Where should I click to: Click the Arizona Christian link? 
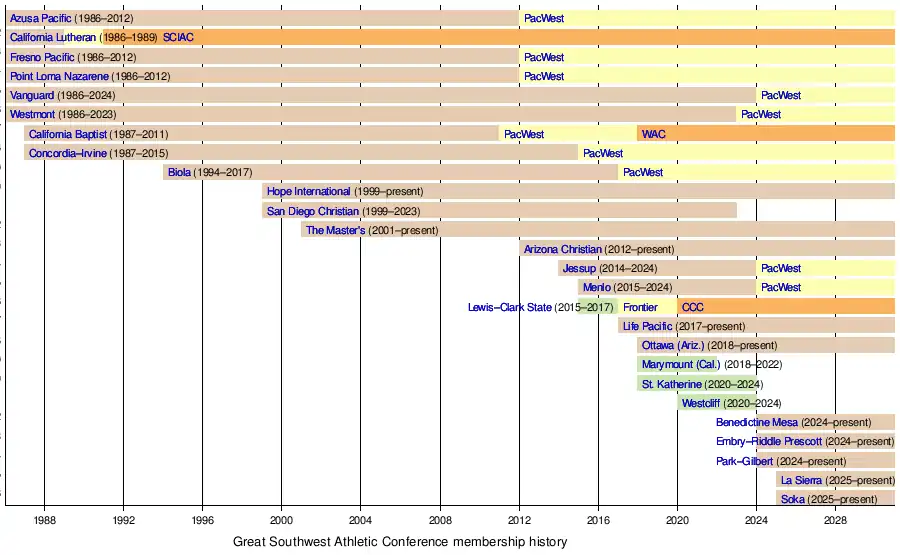(563, 249)
